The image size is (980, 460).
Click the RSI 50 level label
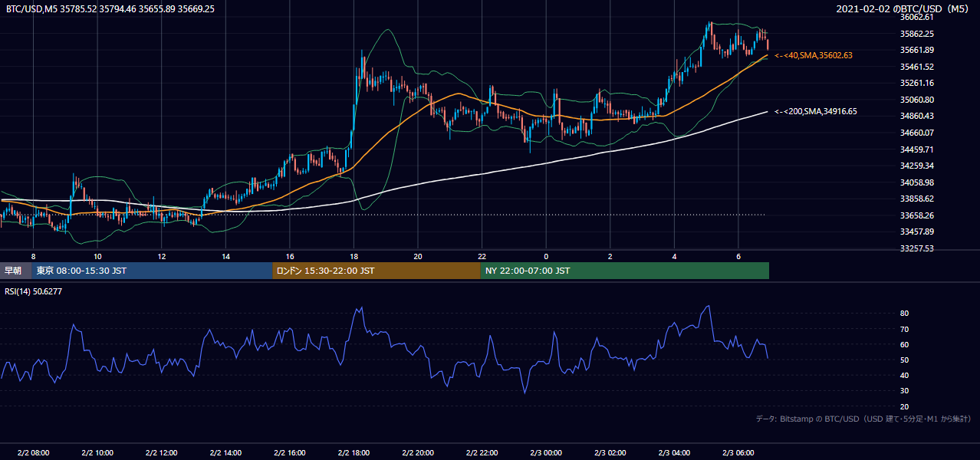pos(905,360)
